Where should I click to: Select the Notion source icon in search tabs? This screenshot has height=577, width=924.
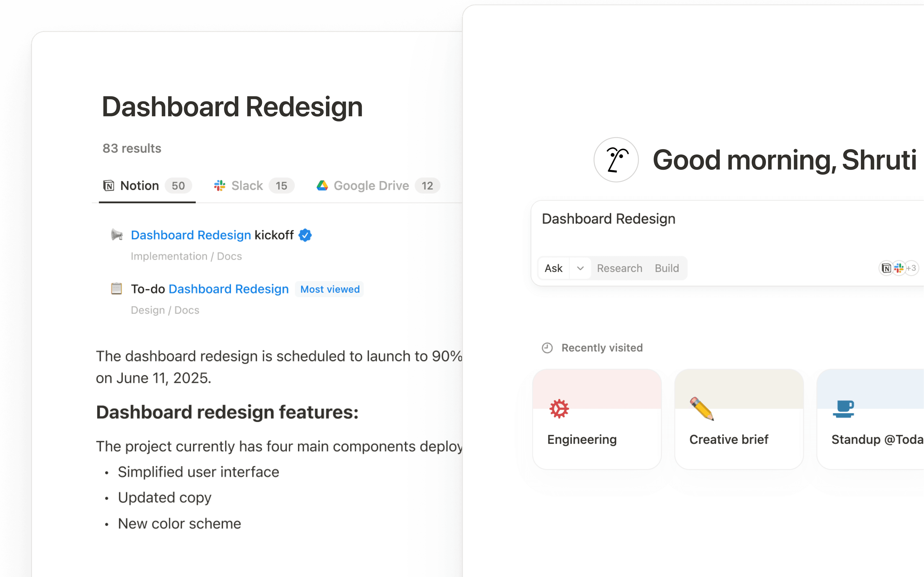pos(109,186)
